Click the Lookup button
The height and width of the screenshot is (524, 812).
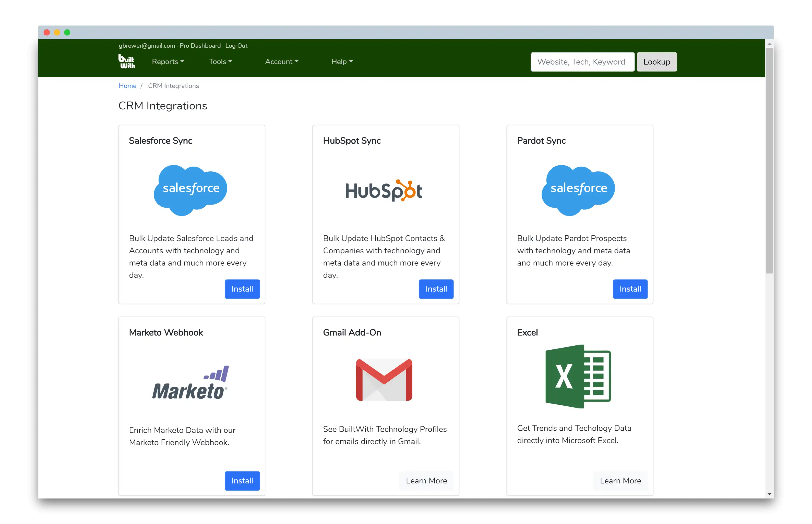coord(656,62)
